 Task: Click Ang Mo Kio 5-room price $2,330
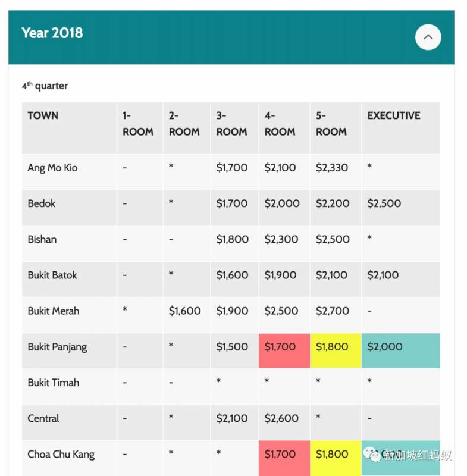[x=332, y=168]
